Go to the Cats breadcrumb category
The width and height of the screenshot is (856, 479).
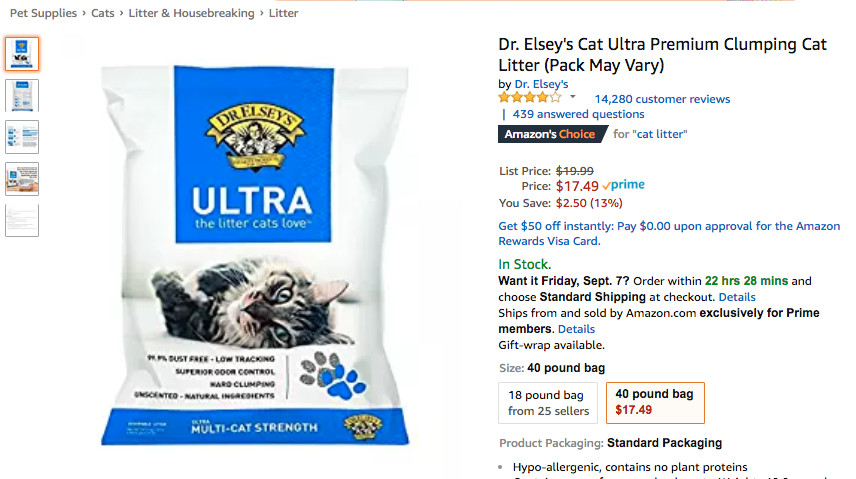click(103, 13)
